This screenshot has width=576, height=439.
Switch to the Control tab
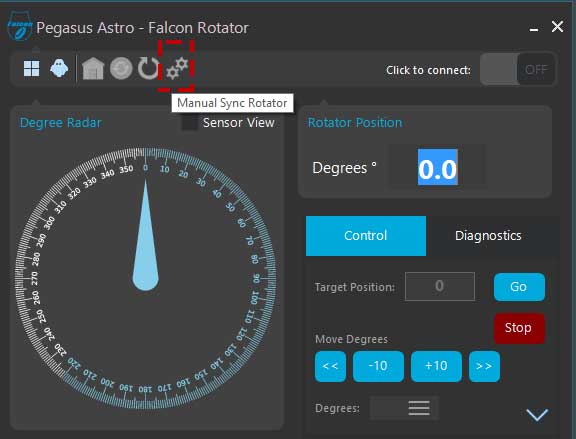point(366,236)
